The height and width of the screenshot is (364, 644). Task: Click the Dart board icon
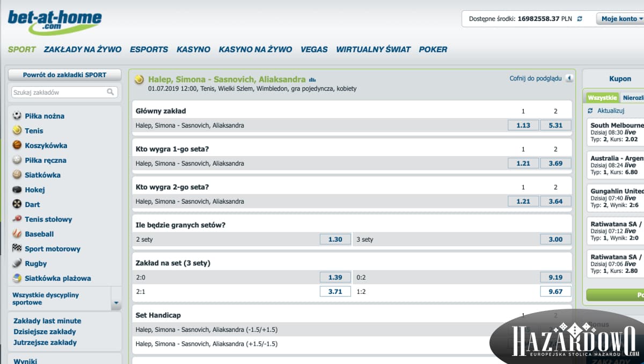(x=17, y=204)
